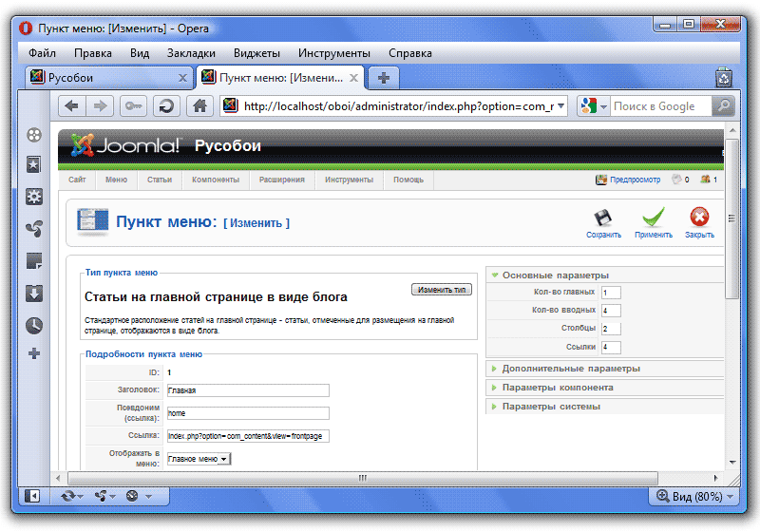
Task: Go back to the previous page
Action: 72,106
